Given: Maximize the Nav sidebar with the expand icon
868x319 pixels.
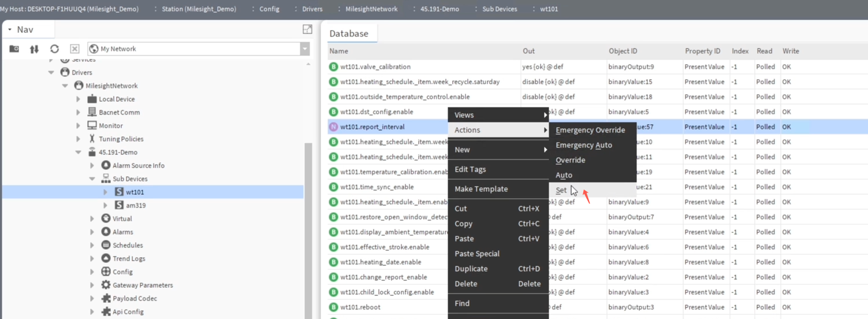Looking at the screenshot, I should pos(307,29).
